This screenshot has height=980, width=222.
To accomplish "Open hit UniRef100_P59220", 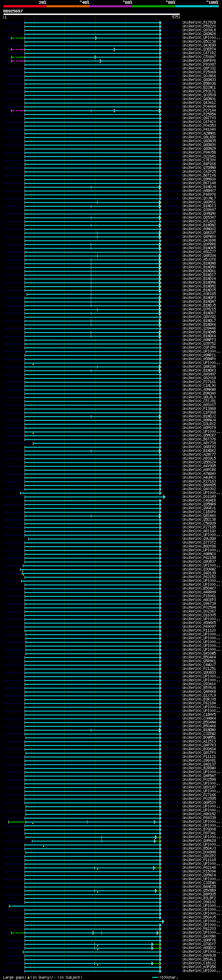I will tap(199, 26).
